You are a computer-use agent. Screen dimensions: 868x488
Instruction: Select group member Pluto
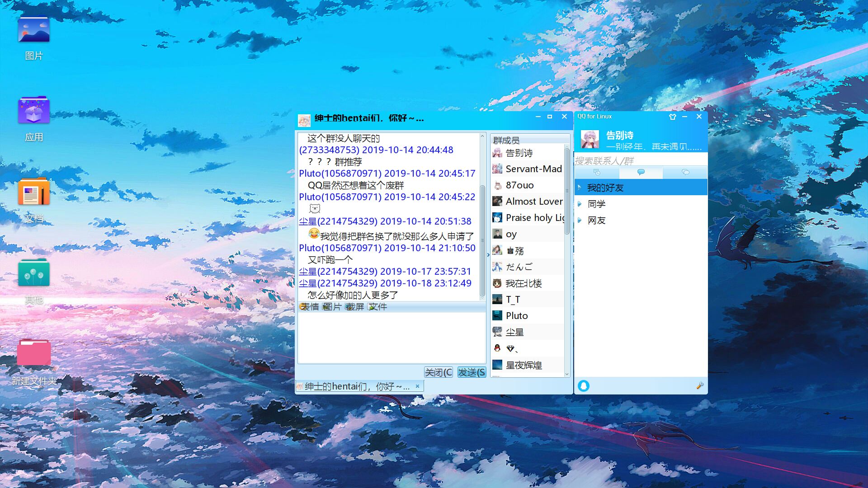(528, 316)
